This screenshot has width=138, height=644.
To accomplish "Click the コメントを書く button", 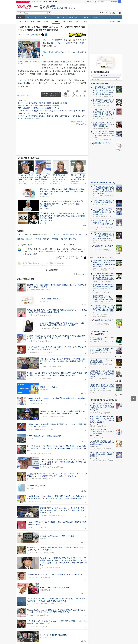I will click(69, 245).
